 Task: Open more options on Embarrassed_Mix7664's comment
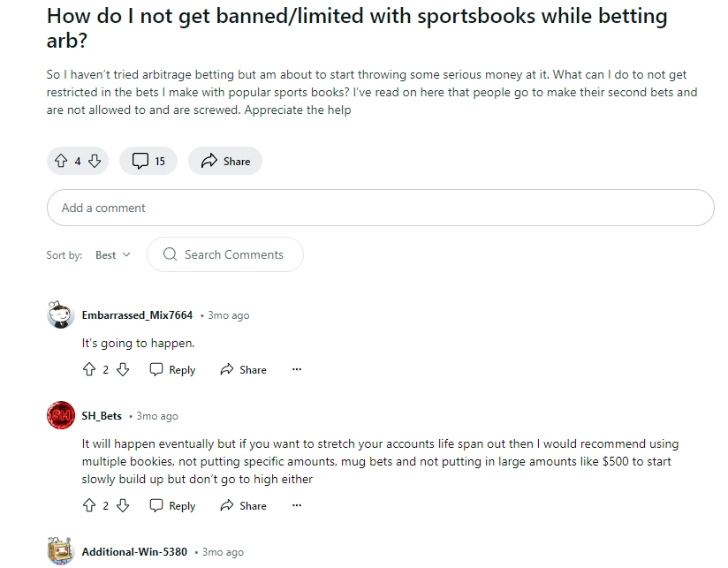click(296, 369)
